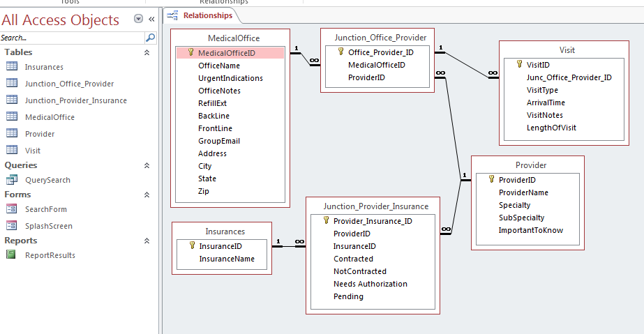Open the All Access Objects dropdown menu
The image size is (644, 334).
tap(138, 19)
